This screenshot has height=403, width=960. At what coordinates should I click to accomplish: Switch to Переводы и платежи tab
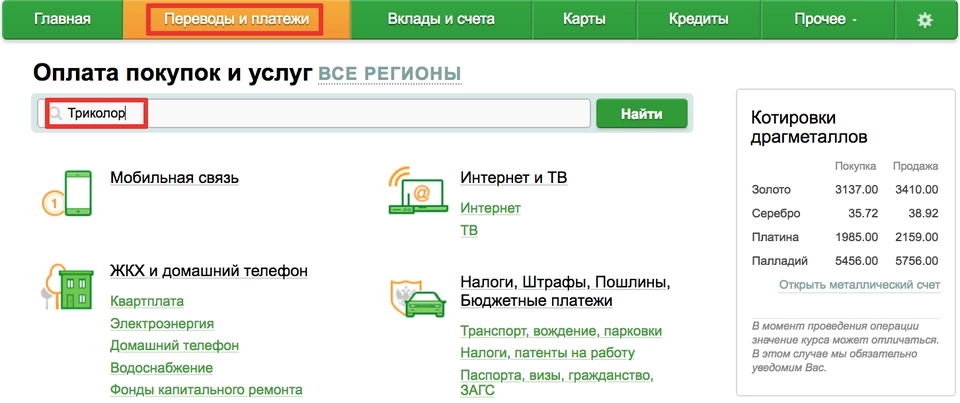(x=236, y=20)
